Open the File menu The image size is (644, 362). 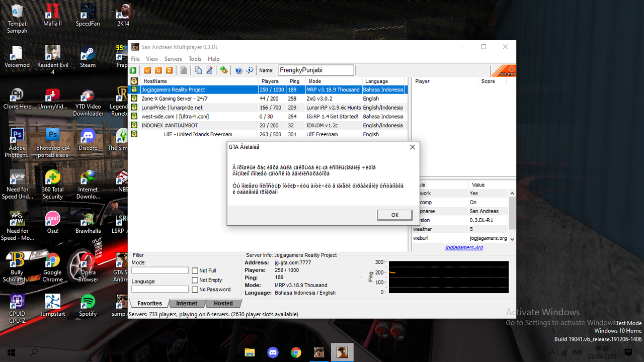pyautogui.click(x=135, y=59)
